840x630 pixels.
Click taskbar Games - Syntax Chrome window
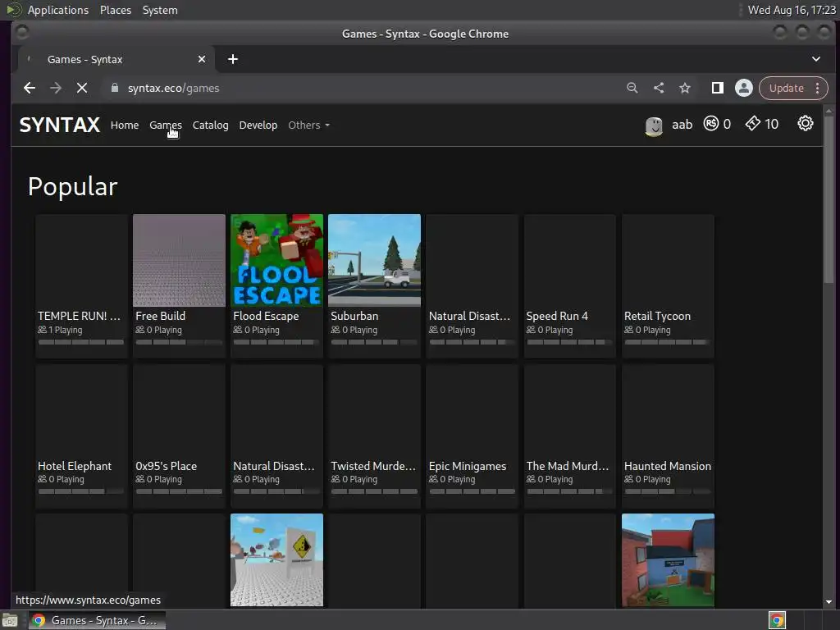click(x=97, y=620)
